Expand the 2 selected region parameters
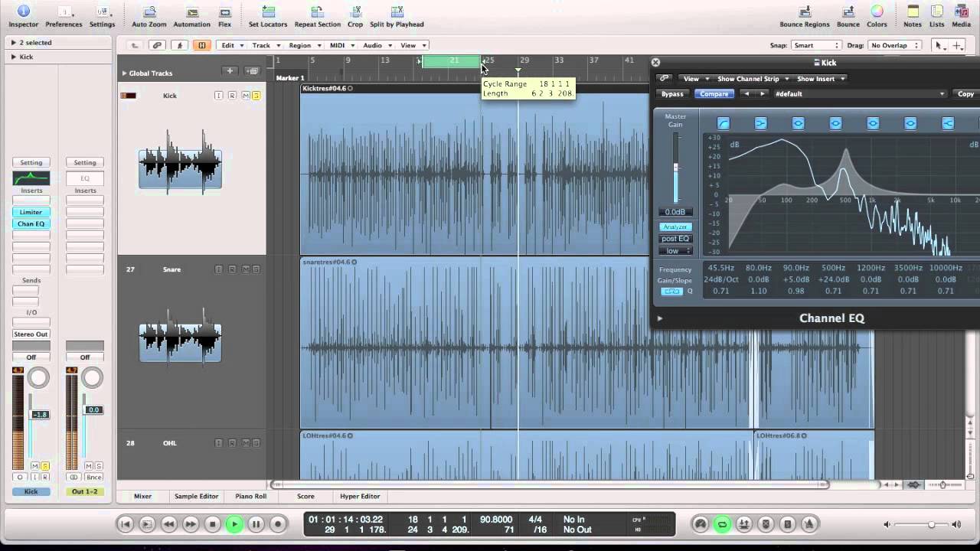The image size is (980, 551). click(x=13, y=43)
